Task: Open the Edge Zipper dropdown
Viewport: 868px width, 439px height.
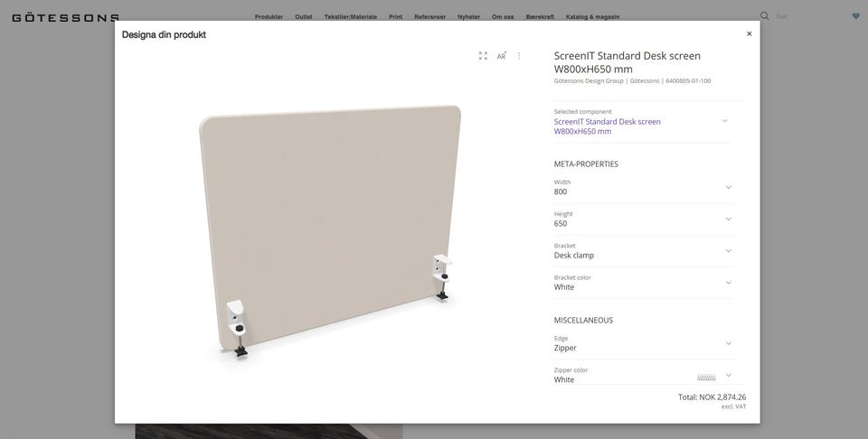Action: 643,343
